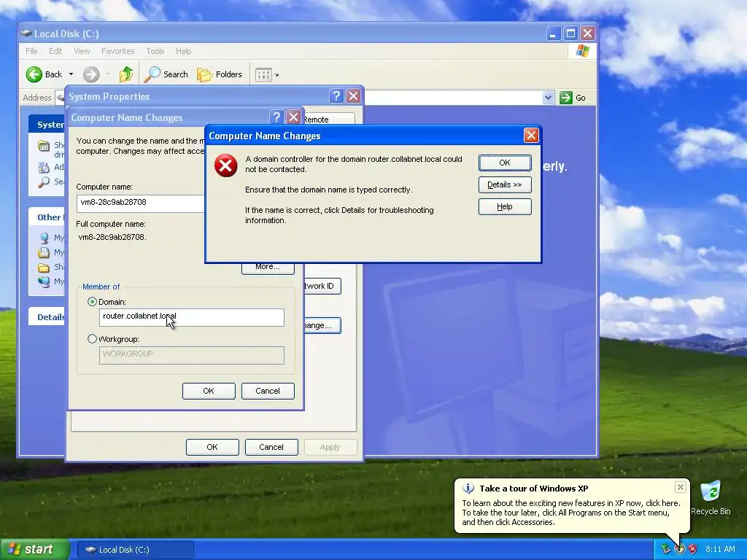Toggle the Folders pane button

tap(219, 74)
